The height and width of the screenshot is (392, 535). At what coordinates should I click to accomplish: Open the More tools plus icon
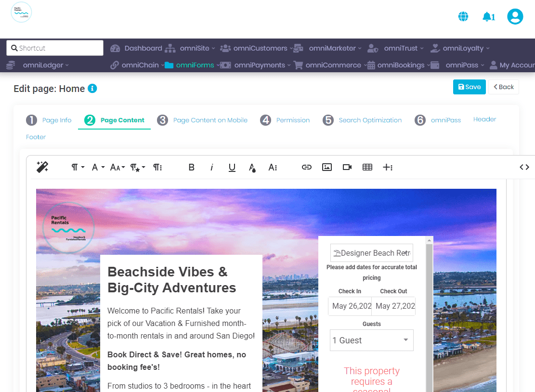[388, 167]
